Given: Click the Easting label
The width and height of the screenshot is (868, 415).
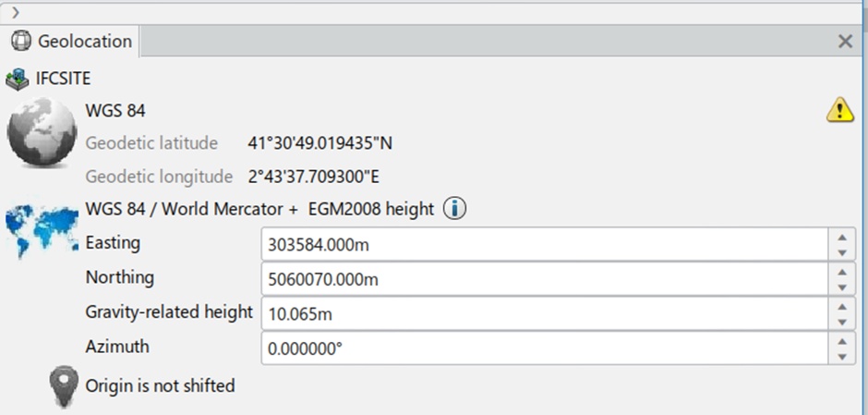Looking at the screenshot, I should [x=113, y=243].
